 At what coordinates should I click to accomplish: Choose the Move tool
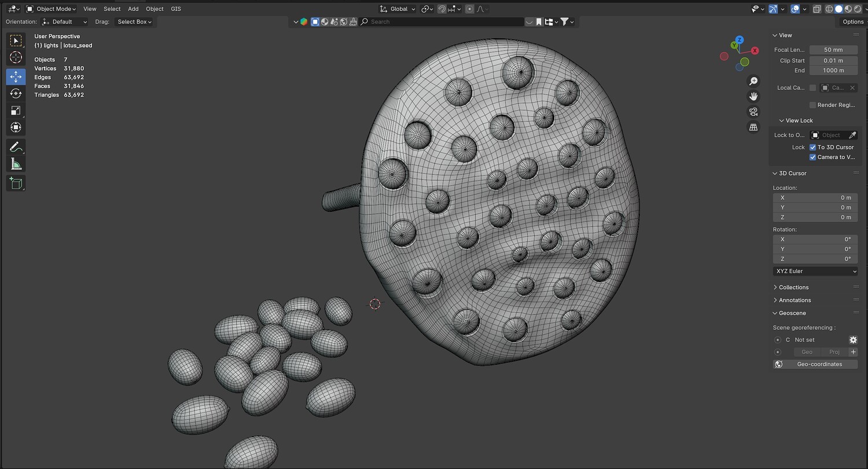pyautogui.click(x=16, y=76)
